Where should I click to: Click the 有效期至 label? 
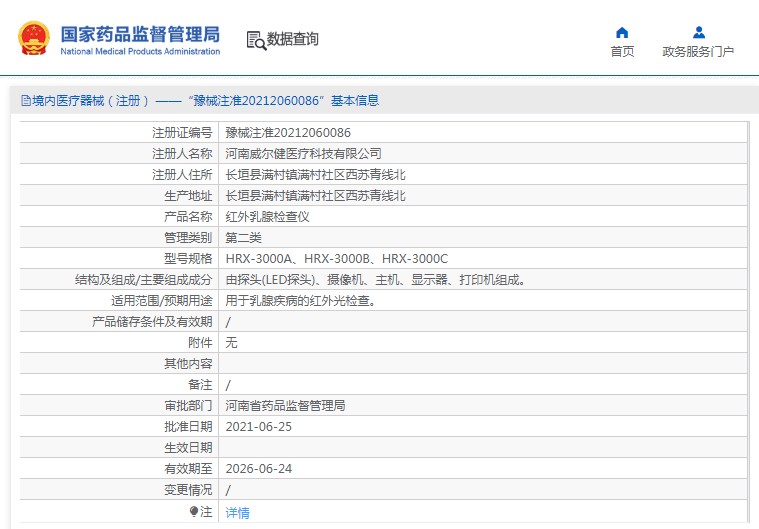click(188, 469)
